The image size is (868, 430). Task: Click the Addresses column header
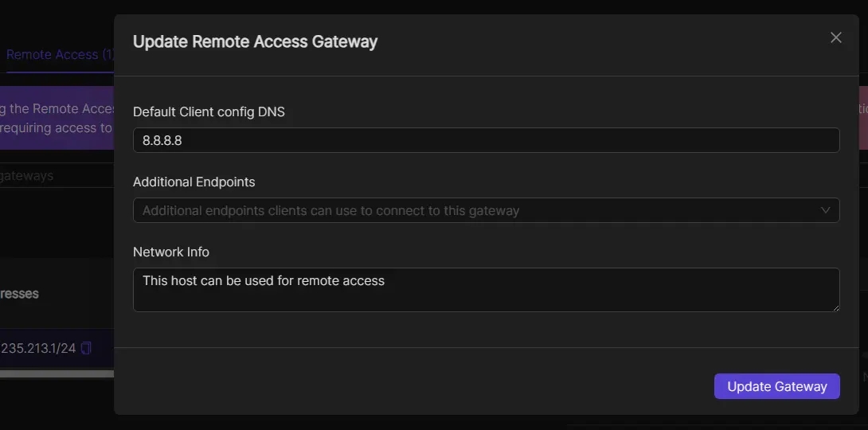[20, 294]
